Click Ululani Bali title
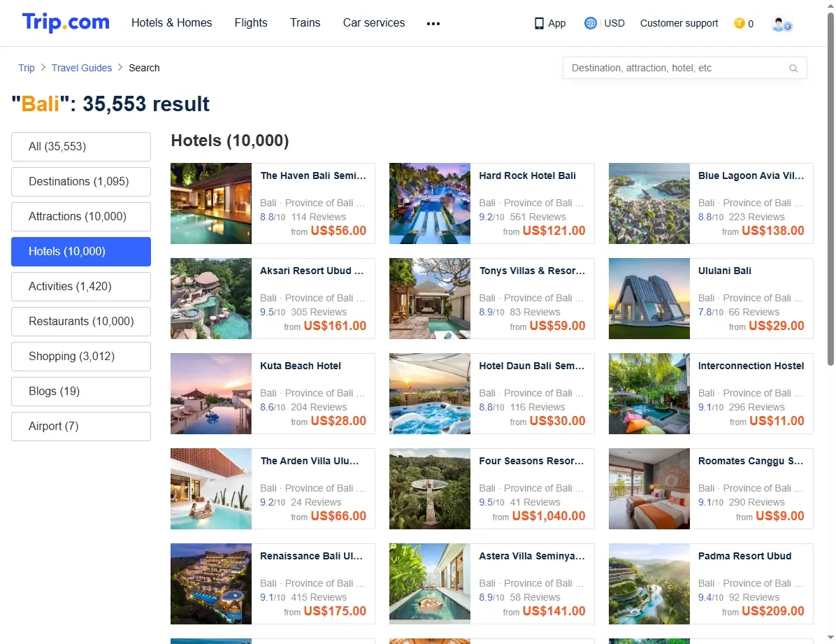The width and height of the screenshot is (836, 644). tap(725, 271)
